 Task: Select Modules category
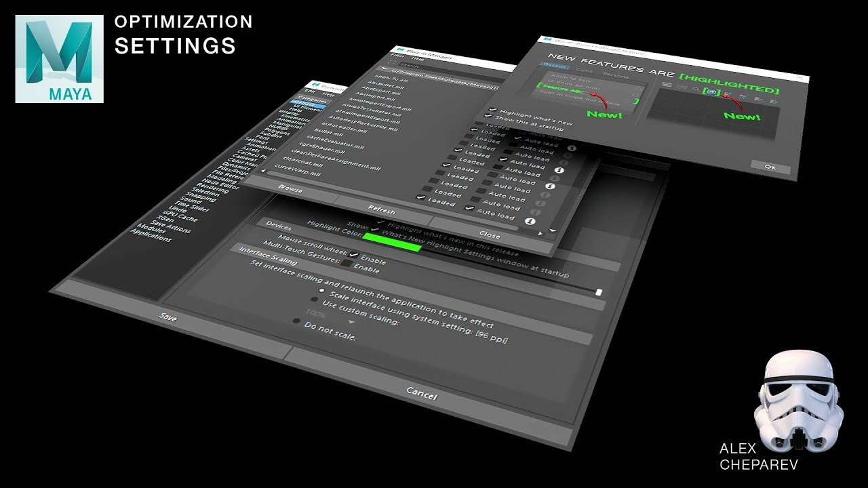point(151,228)
